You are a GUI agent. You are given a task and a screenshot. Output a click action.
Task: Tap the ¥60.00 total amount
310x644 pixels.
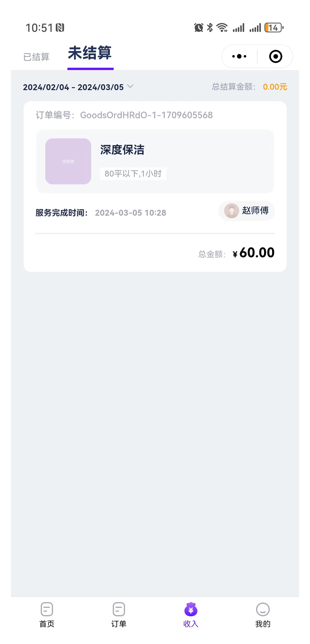click(253, 253)
